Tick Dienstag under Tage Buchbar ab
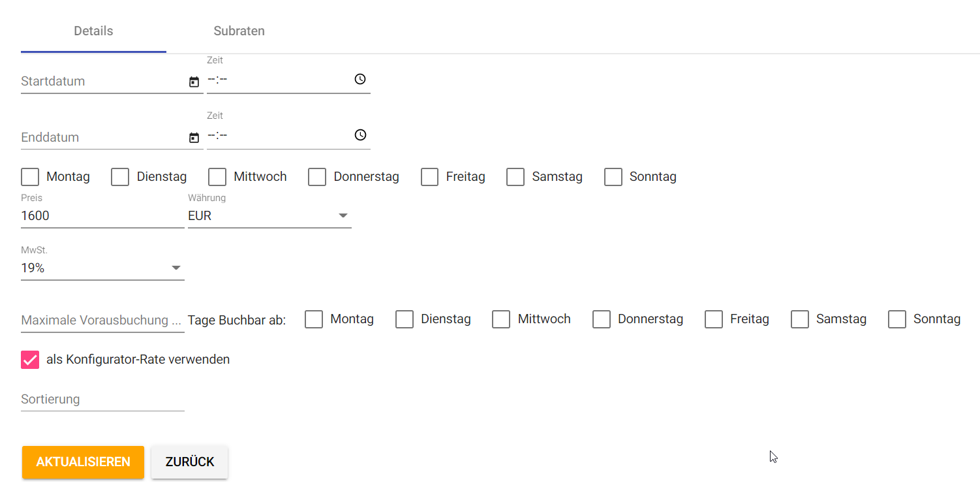 click(405, 319)
